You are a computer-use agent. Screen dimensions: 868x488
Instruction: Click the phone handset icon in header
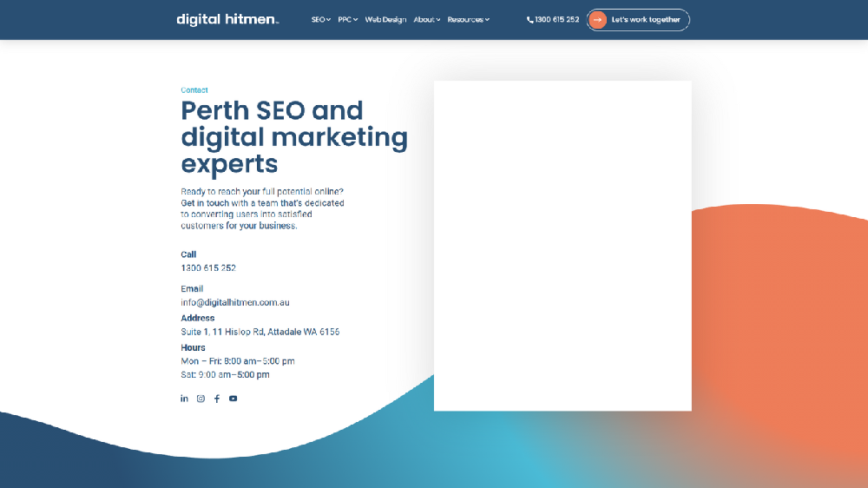[x=529, y=20]
